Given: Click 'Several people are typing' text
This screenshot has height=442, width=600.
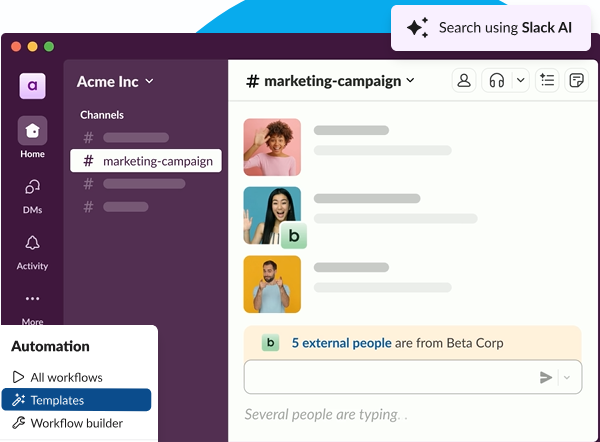Looking at the screenshot, I should click(x=326, y=414).
